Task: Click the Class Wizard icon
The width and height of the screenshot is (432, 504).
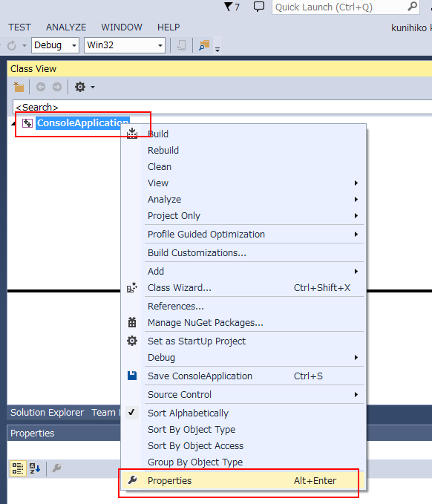Action: click(x=132, y=287)
